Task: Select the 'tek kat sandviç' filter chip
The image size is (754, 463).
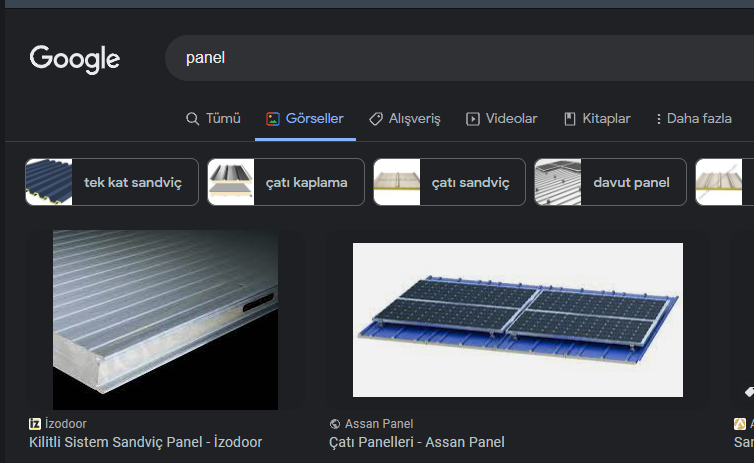Action: coord(112,182)
